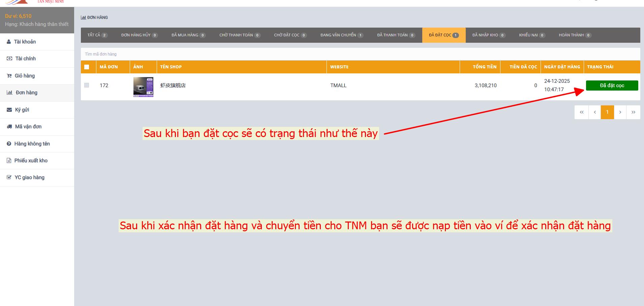Check the checkbox for order 172
644x306 pixels.
click(87, 85)
